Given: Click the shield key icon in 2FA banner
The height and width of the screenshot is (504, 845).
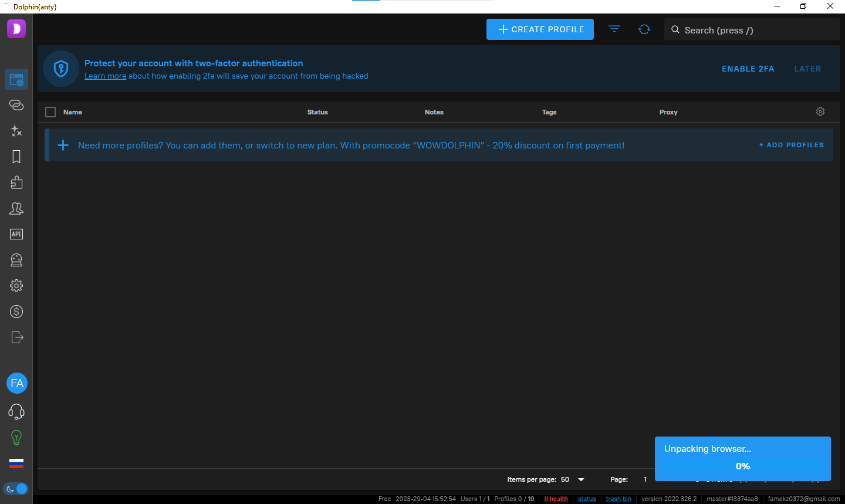Looking at the screenshot, I should tap(61, 69).
